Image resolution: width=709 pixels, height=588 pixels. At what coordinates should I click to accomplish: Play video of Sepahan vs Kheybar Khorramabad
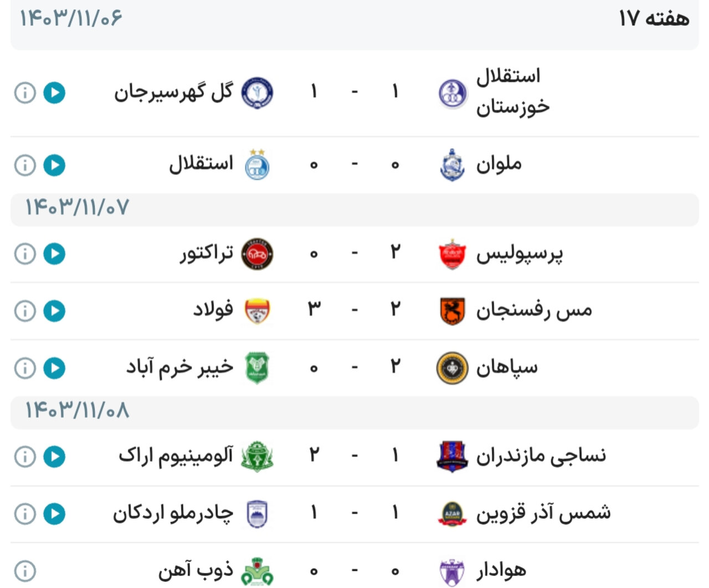coord(55,368)
